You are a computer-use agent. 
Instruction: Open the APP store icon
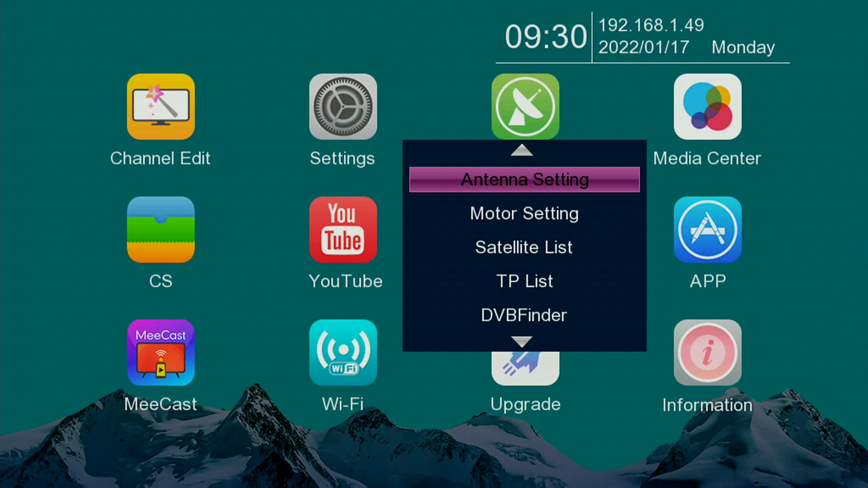707,230
